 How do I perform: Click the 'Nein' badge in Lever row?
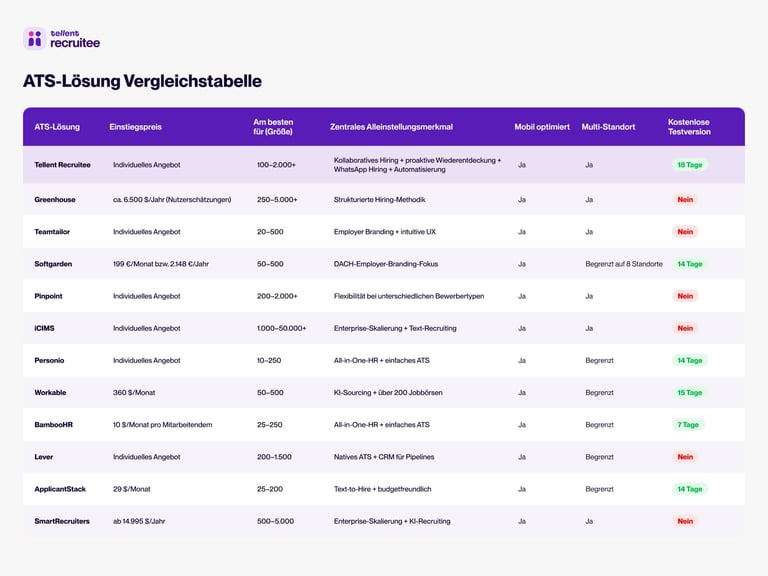[x=685, y=457]
